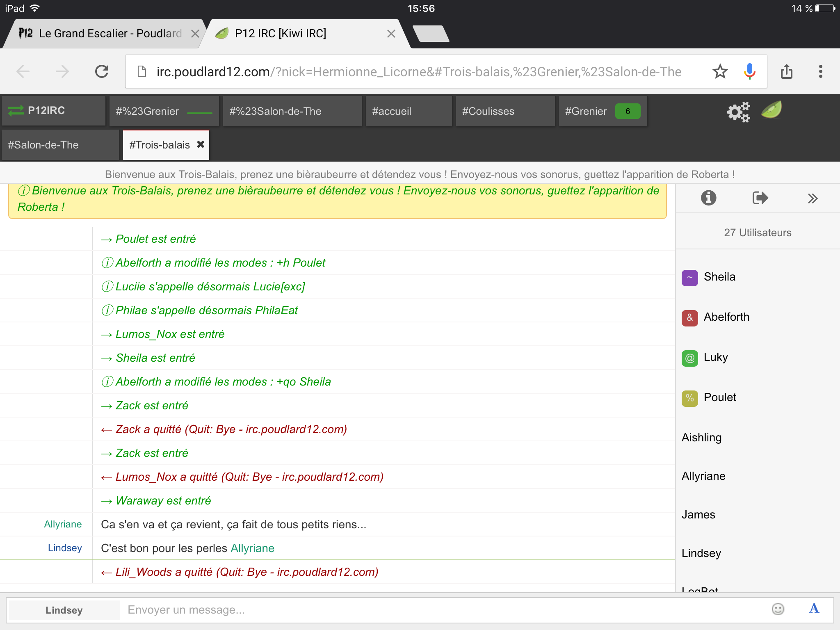The height and width of the screenshot is (630, 840).
Task: Open the Kiwi IRC settings gears icon
Action: (738, 112)
